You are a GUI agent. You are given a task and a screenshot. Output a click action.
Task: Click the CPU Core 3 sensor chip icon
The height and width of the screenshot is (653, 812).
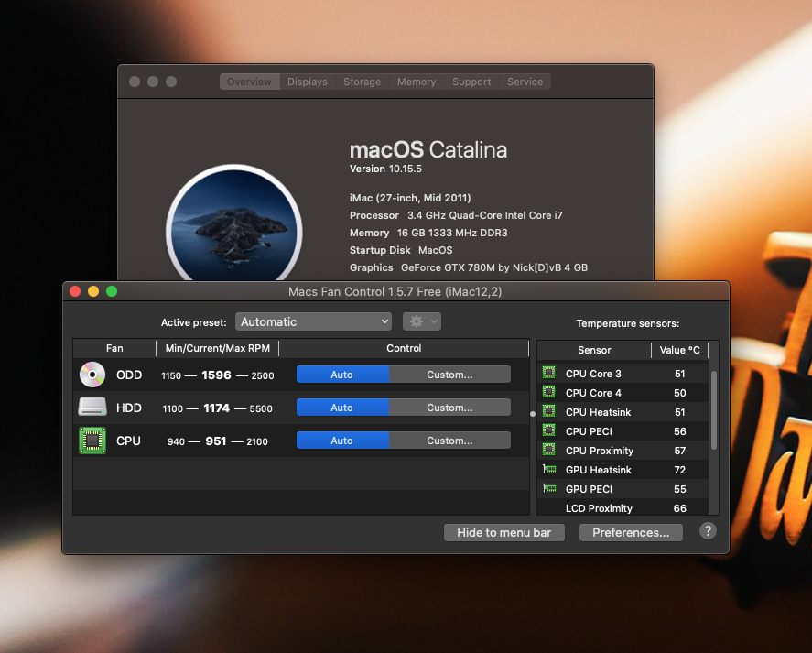549,373
